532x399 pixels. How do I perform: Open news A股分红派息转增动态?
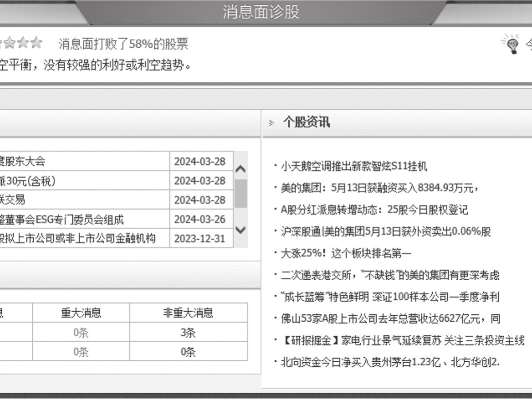click(x=374, y=210)
